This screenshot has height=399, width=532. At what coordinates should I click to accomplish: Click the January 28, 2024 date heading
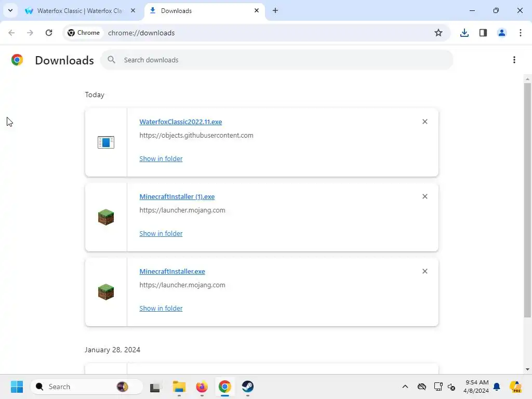112,350
